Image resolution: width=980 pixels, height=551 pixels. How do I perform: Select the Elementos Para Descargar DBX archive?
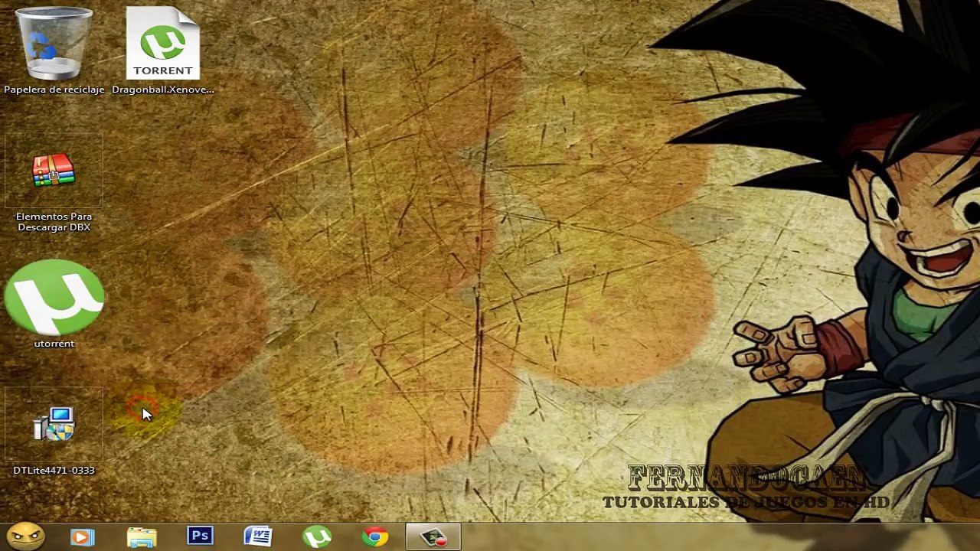coord(54,171)
